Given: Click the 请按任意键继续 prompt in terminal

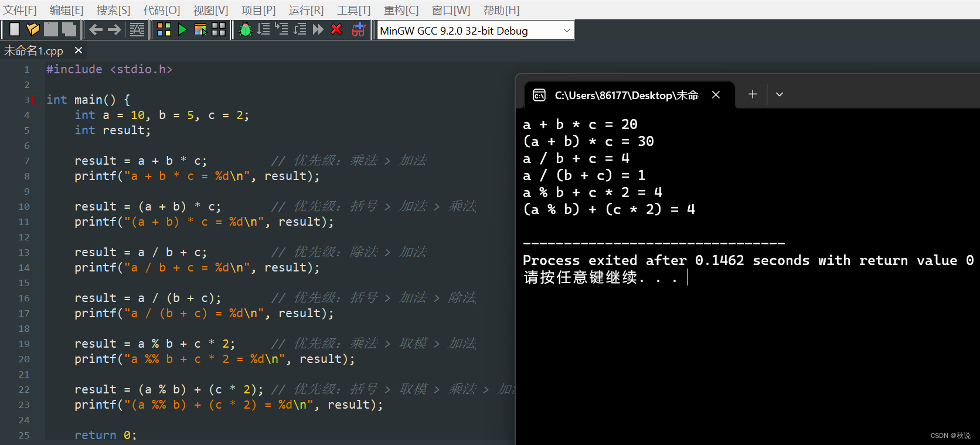Looking at the screenshot, I should coord(601,277).
